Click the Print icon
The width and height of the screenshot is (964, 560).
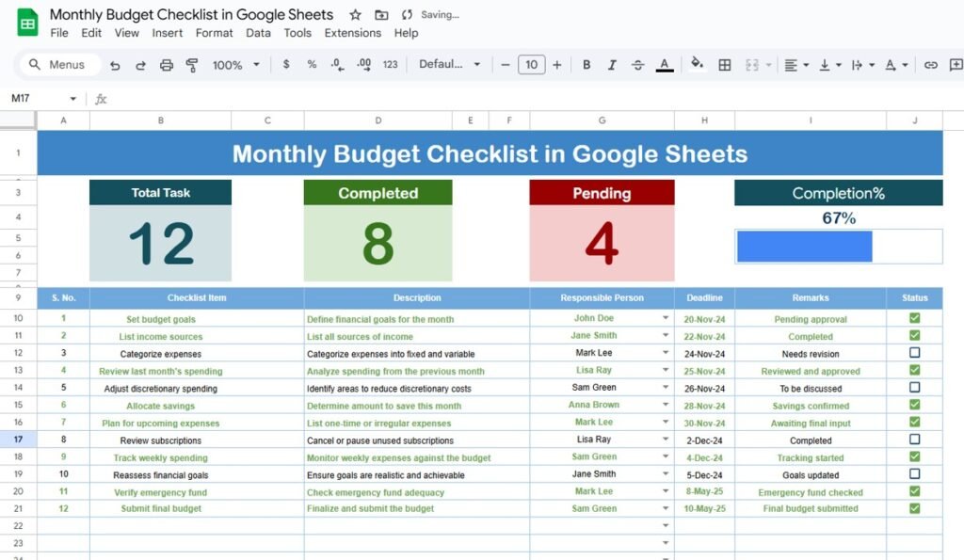pyautogui.click(x=167, y=65)
